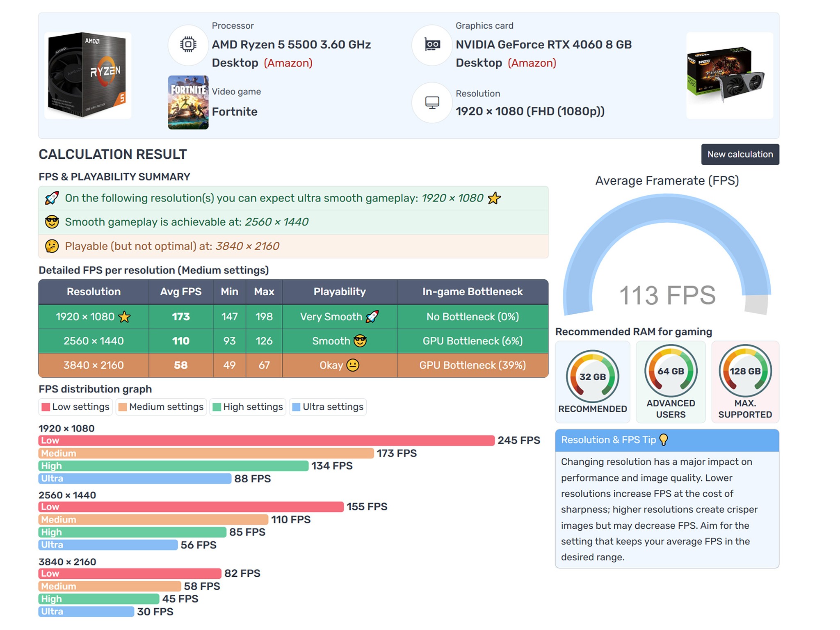Viewport: 840px width, 630px height.
Task: Click the graphics card icon
Action: (432, 45)
